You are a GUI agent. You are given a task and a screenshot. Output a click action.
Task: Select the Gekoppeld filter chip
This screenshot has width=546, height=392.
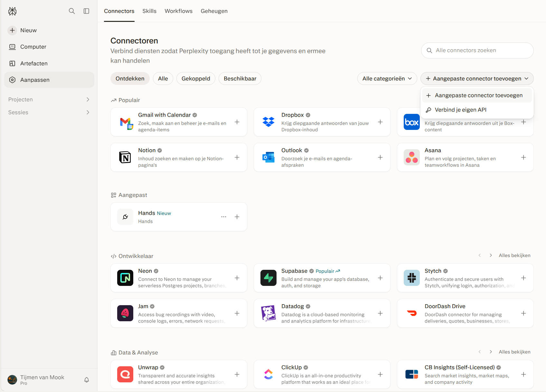[196, 78]
